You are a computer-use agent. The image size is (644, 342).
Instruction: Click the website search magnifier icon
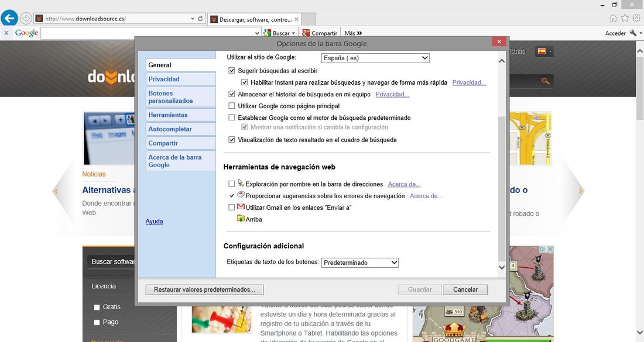pos(546,81)
